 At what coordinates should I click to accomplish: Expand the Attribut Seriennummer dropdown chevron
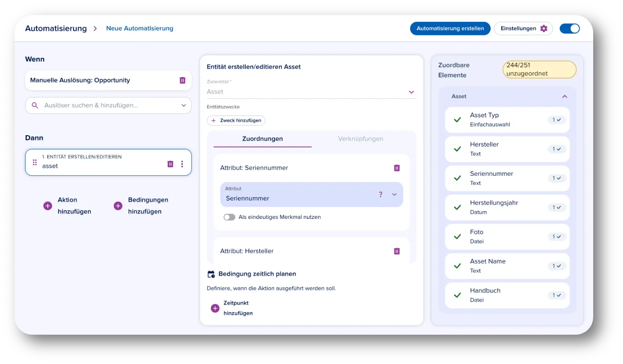(x=395, y=194)
